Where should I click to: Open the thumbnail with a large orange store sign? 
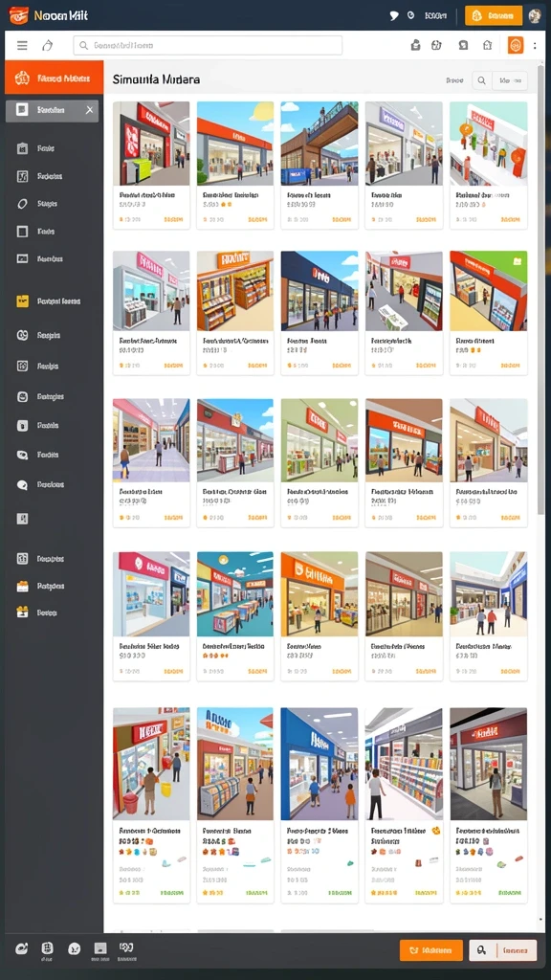(x=320, y=593)
